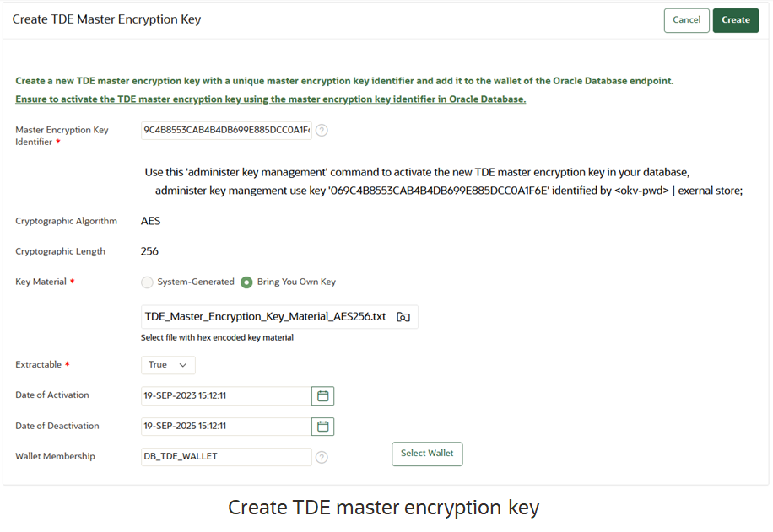773x532 pixels.
Task: Click the Create TDE Master Encryption Key title
Action: [106, 19]
